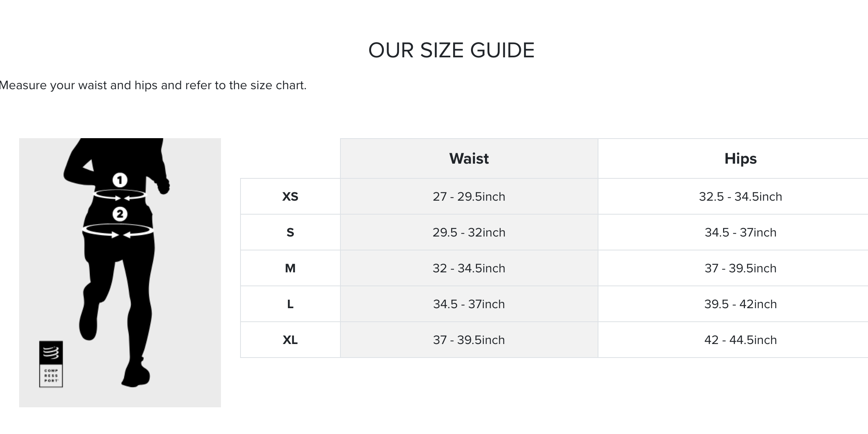Select the M size row label
This screenshot has height=434, width=868.
click(x=290, y=268)
